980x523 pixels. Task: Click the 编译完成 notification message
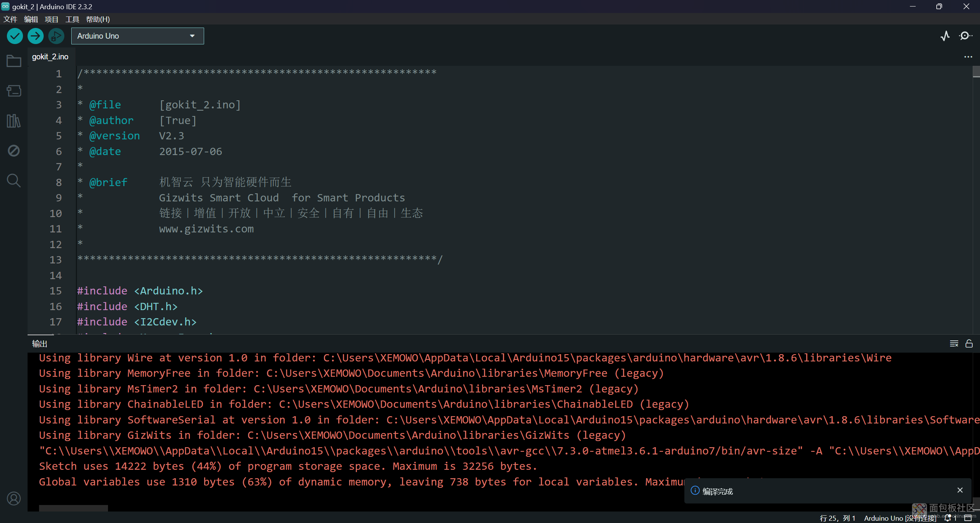pyautogui.click(x=717, y=491)
